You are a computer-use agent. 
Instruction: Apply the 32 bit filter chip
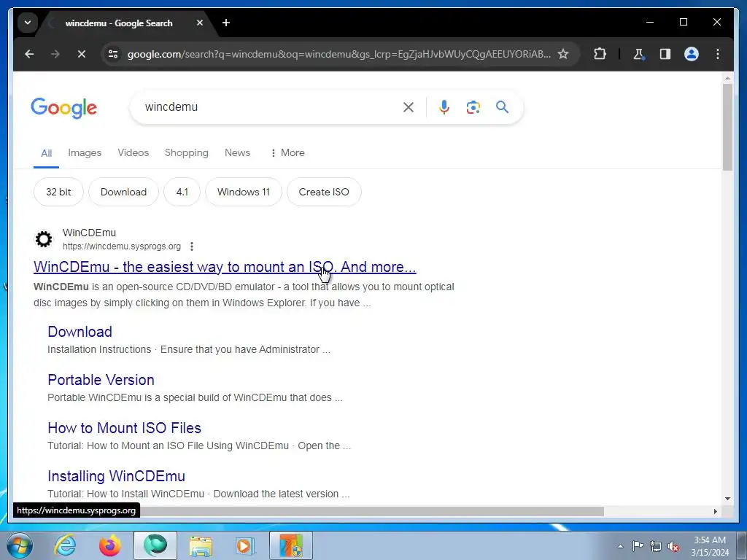[x=58, y=192]
